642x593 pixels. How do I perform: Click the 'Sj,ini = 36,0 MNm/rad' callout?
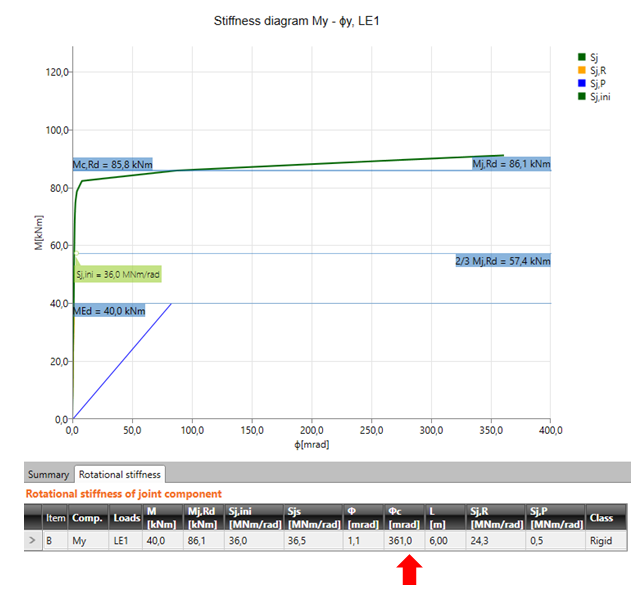(118, 274)
